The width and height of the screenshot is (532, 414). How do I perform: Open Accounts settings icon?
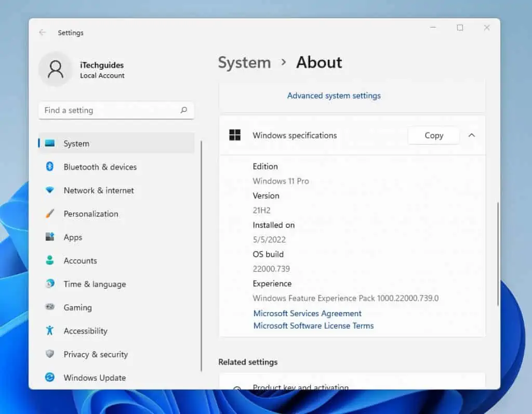(51, 261)
